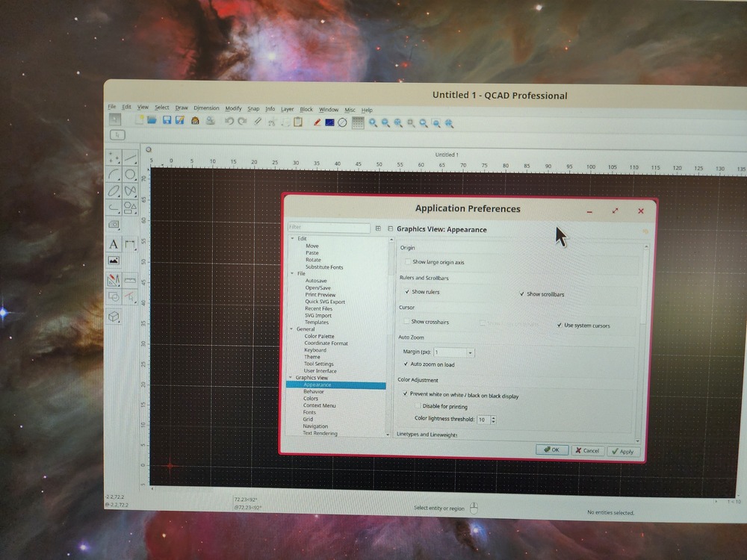Open the Margin pixel dropdown
This screenshot has height=560, width=747.
point(471,352)
